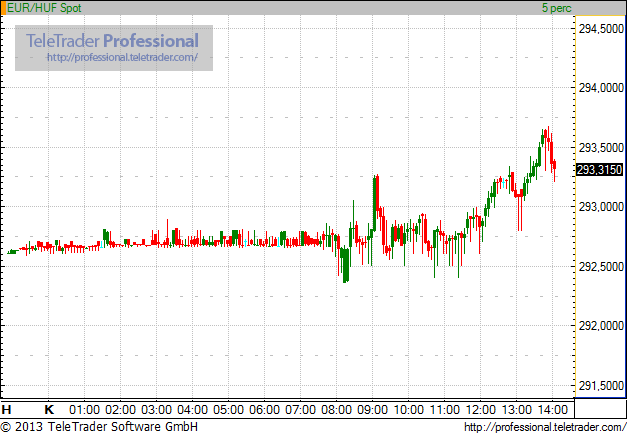Click the 294,0000 price axis label
This screenshot has width=627, height=436.
pyautogui.click(x=601, y=88)
